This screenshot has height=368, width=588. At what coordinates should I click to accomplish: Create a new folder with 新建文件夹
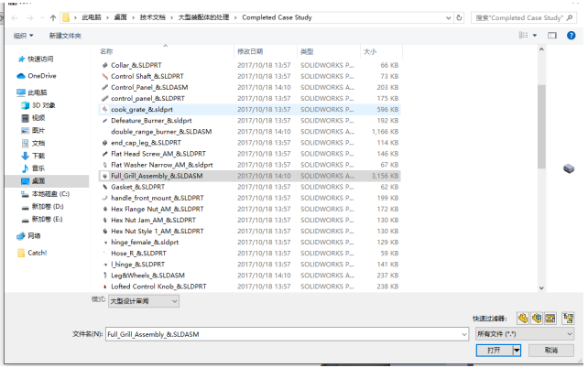[65, 36]
